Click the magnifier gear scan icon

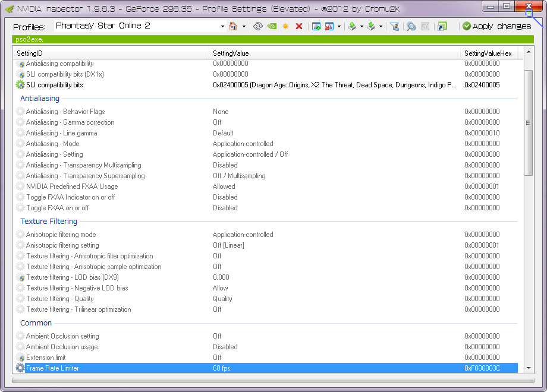411,26
